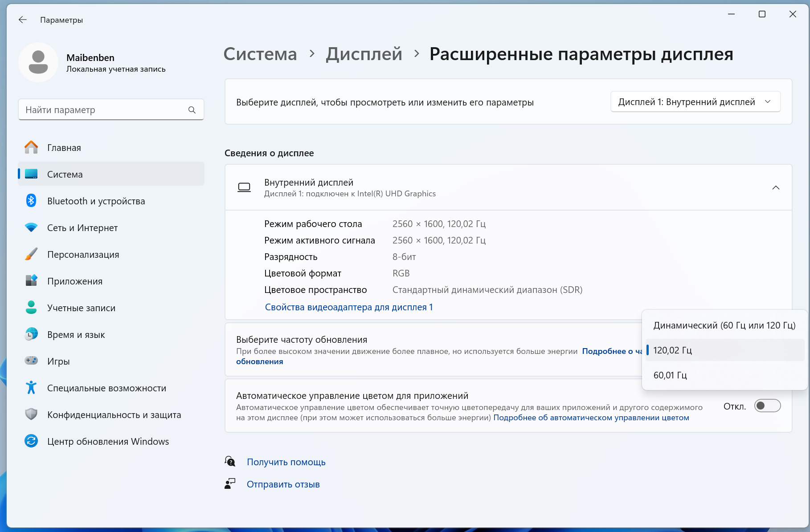The height and width of the screenshot is (532, 810).
Task: Click the Найти параметр search field
Action: click(111, 110)
